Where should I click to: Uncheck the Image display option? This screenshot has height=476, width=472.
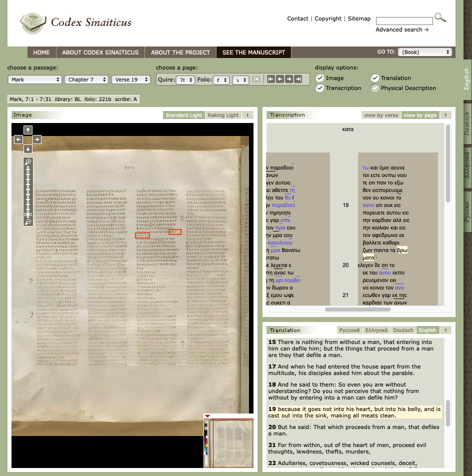point(320,78)
